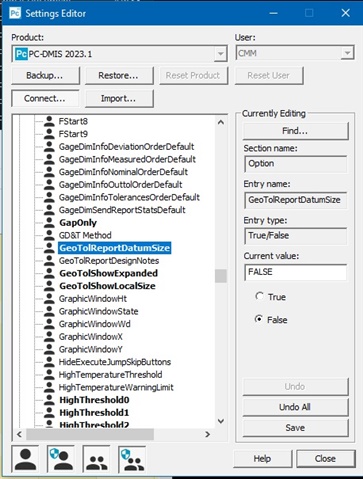Click the vertical scrollbar thumb

tap(221, 276)
